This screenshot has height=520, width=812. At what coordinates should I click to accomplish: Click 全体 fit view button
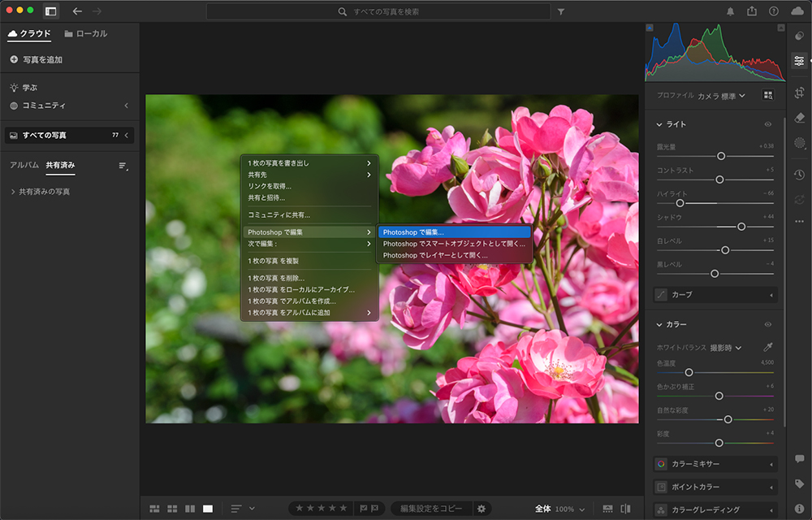point(542,509)
